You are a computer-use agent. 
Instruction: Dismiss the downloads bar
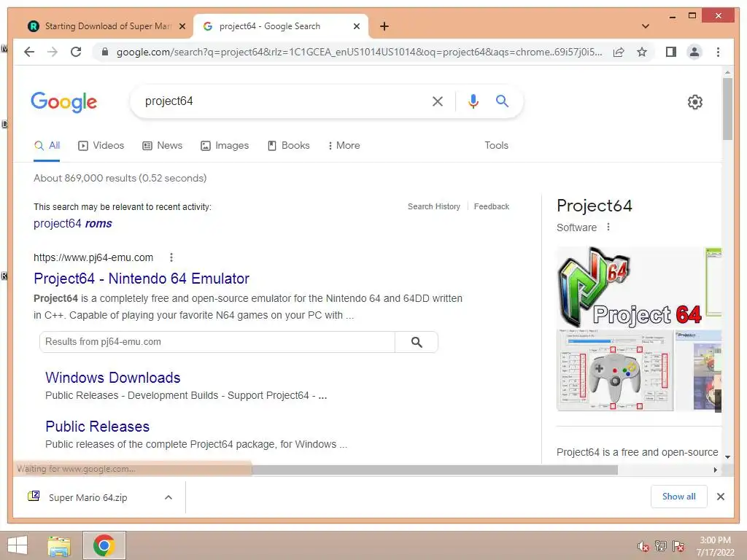click(x=720, y=497)
